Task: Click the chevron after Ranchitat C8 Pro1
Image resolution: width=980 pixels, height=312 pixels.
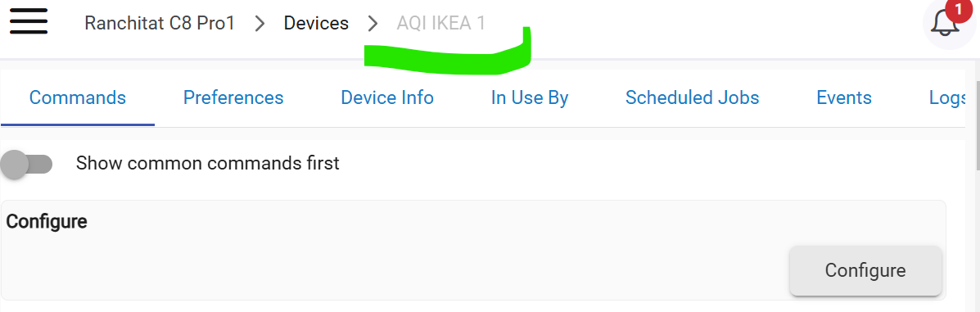Action: (260, 24)
